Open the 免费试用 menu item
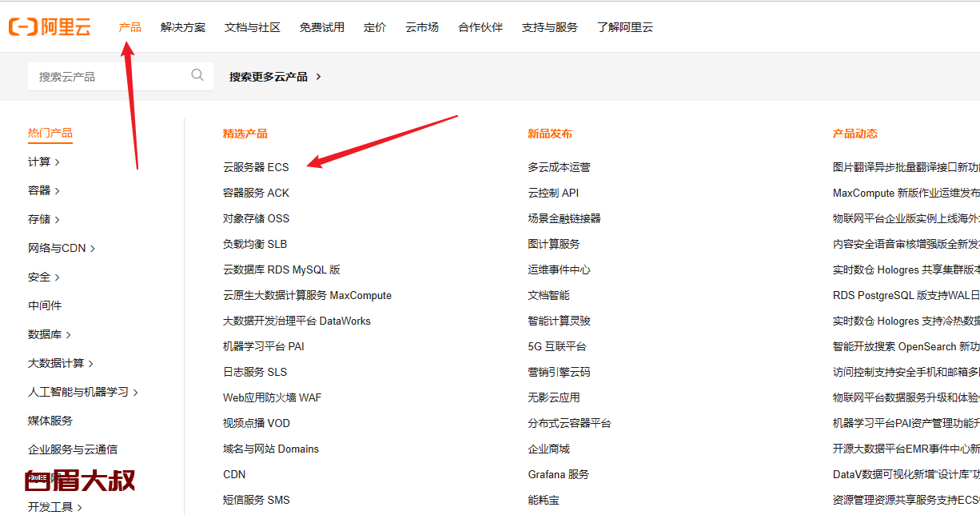Screen dimensions: 980x515 coord(322,27)
